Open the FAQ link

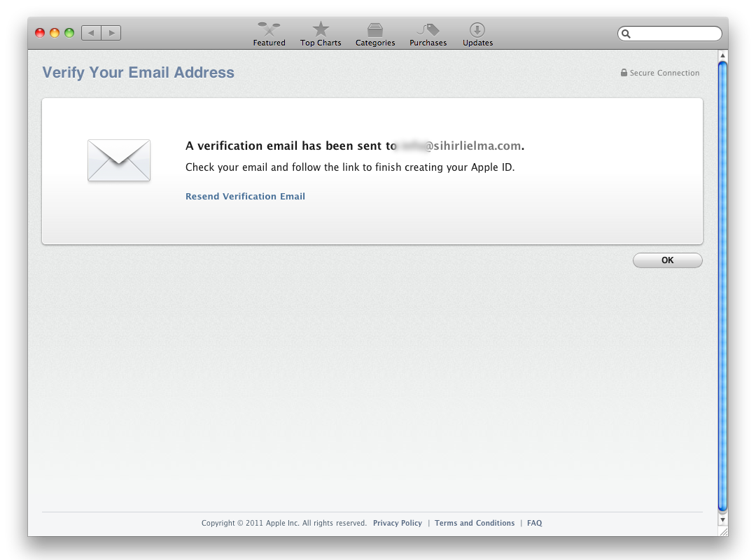534,523
